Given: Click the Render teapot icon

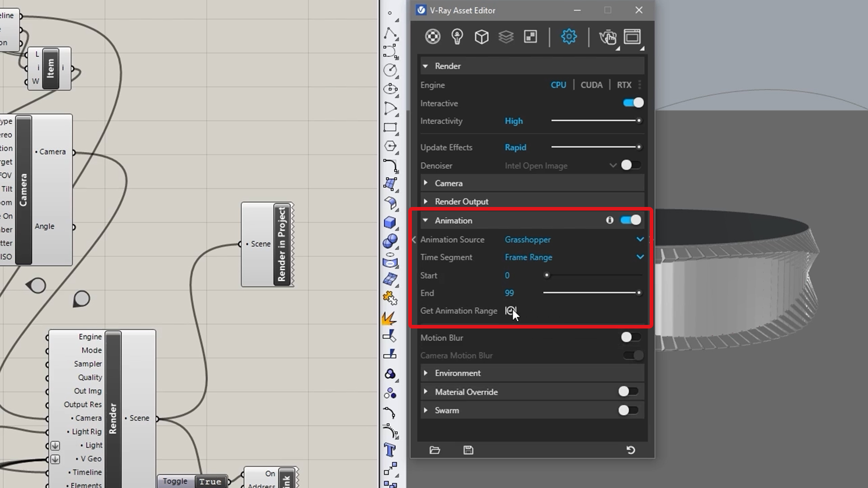Looking at the screenshot, I should (608, 37).
